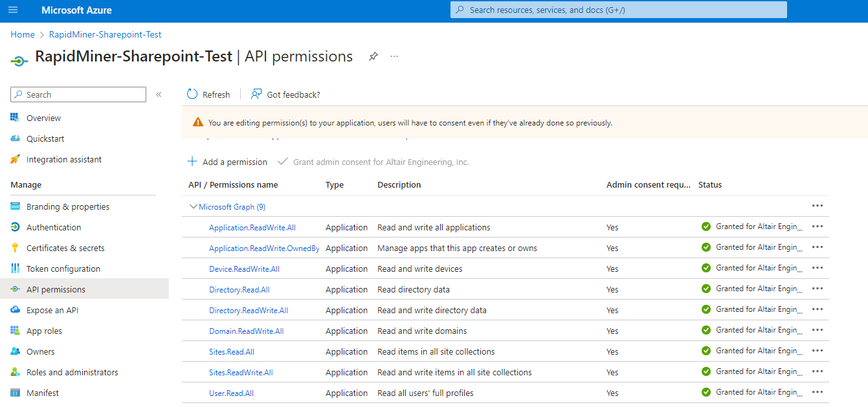Collapse the left sidebar menu
Viewport: 868px width, 407px height.
click(159, 94)
